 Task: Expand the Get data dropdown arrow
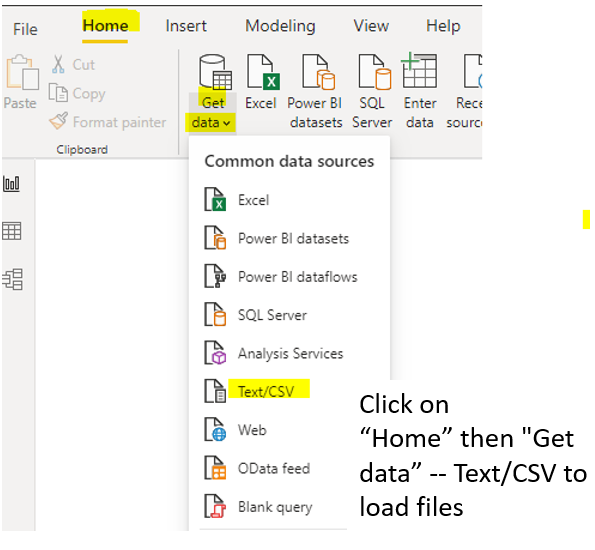pyautogui.click(x=227, y=123)
